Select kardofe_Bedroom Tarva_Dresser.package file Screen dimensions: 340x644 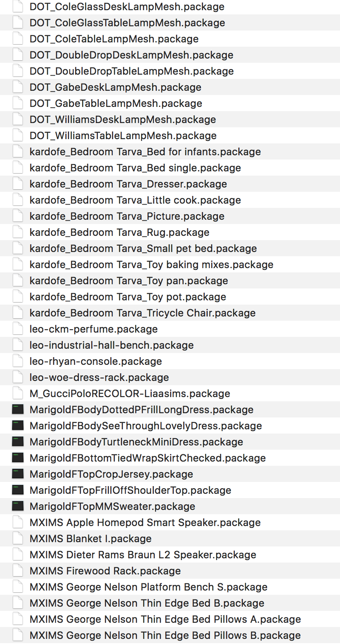(x=128, y=184)
